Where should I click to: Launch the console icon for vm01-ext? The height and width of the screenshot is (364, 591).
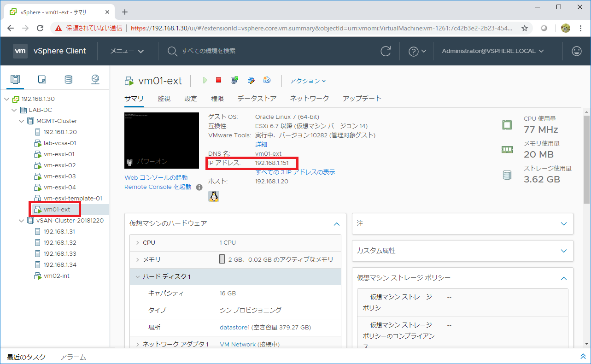coord(234,80)
